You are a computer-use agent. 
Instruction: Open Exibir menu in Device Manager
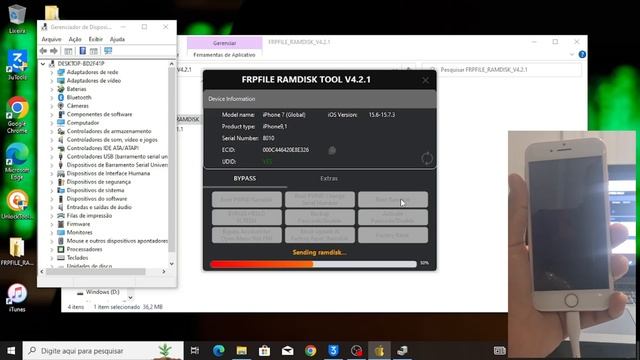[96, 39]
